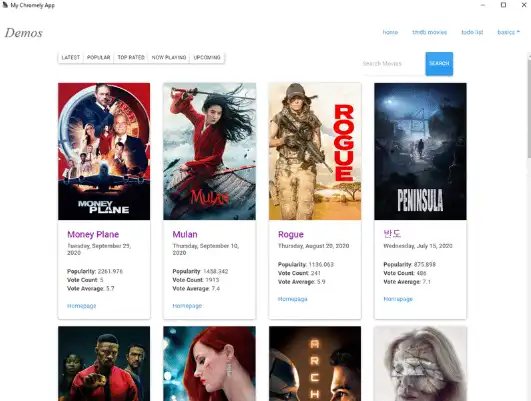Open Homepage link on Rogue card
The height and width of the screenshot is (401, 531).
point(293,299)
